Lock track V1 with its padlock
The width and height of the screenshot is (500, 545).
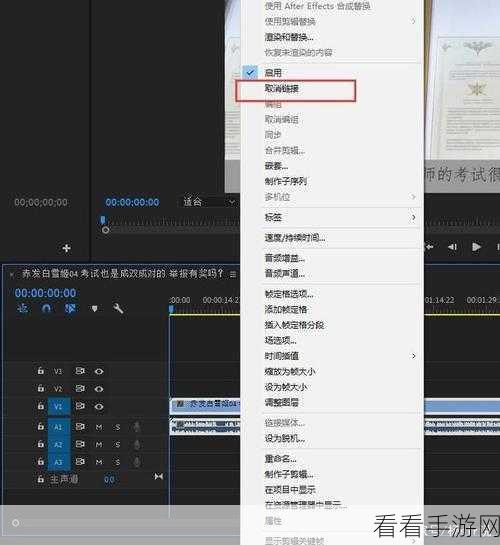click(x=40, y=406)
